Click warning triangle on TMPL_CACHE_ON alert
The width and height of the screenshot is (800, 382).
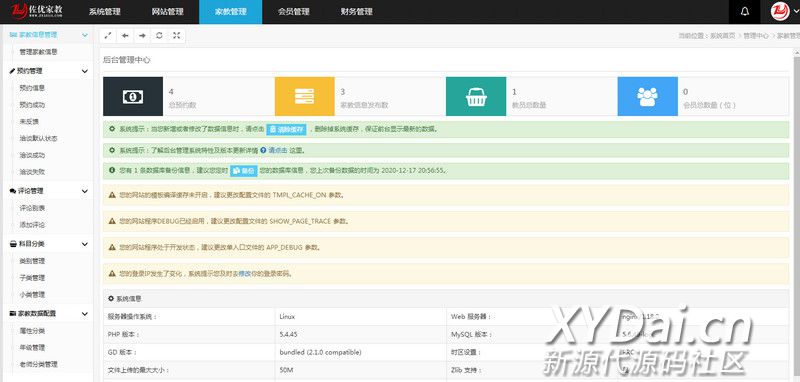pyautogui.click(x=112, y=195)
